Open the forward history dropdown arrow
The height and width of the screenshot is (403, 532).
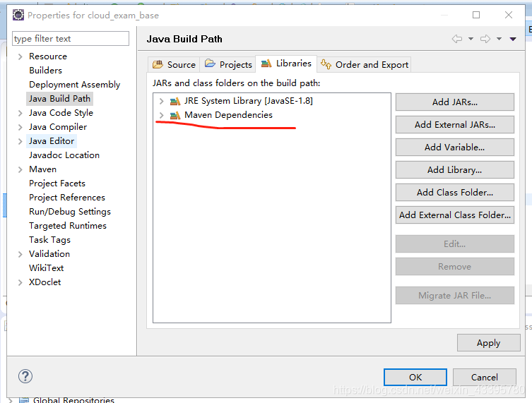click(x=499, y=39)
